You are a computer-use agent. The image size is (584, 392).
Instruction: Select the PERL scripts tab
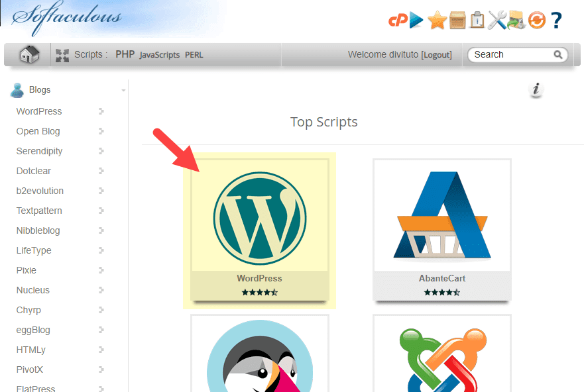pos(194,55)
